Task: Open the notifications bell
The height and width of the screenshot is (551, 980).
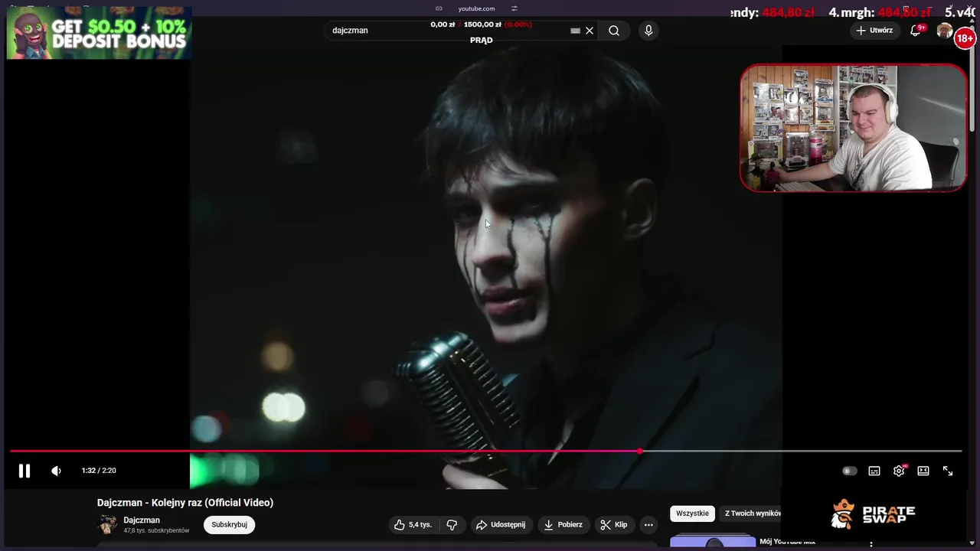Action: (915, 31)
